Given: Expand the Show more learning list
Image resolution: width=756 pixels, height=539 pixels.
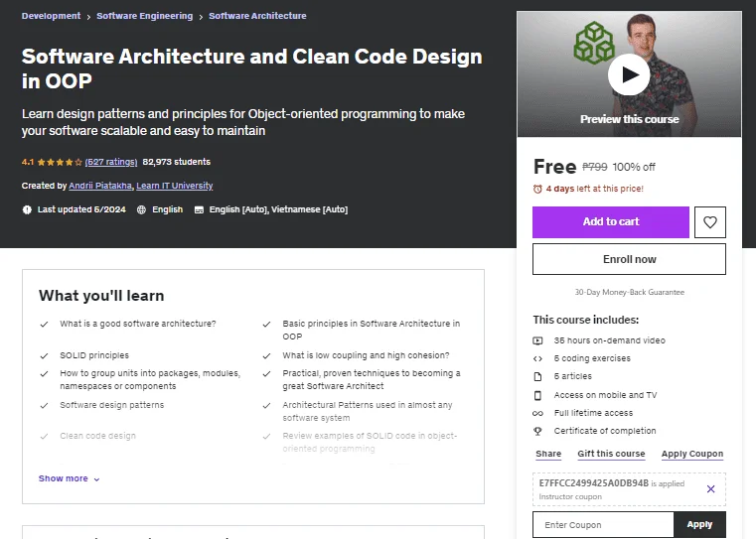Looking at the screenshot, I should [69, 478].
